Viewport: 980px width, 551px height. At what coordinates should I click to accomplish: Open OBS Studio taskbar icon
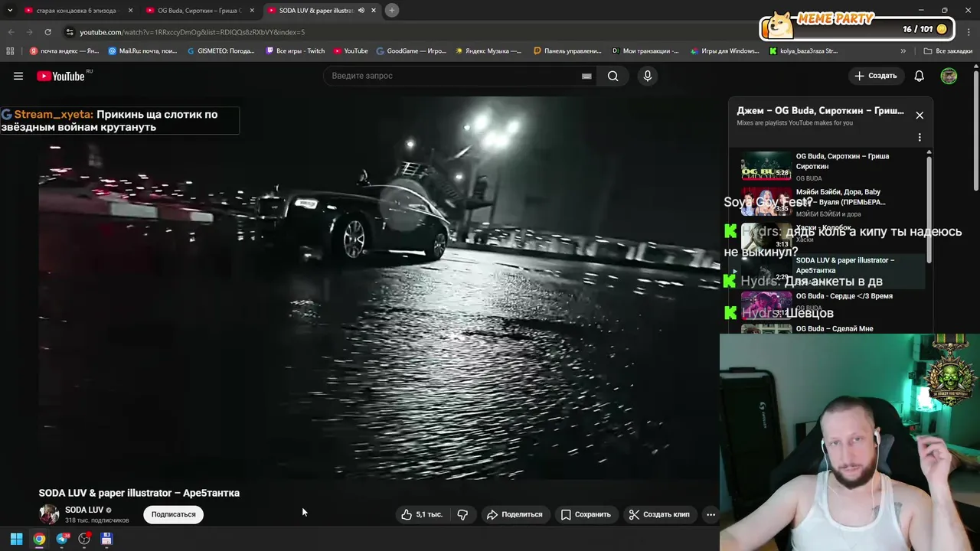pyautogui.click(x=84, y=539)
